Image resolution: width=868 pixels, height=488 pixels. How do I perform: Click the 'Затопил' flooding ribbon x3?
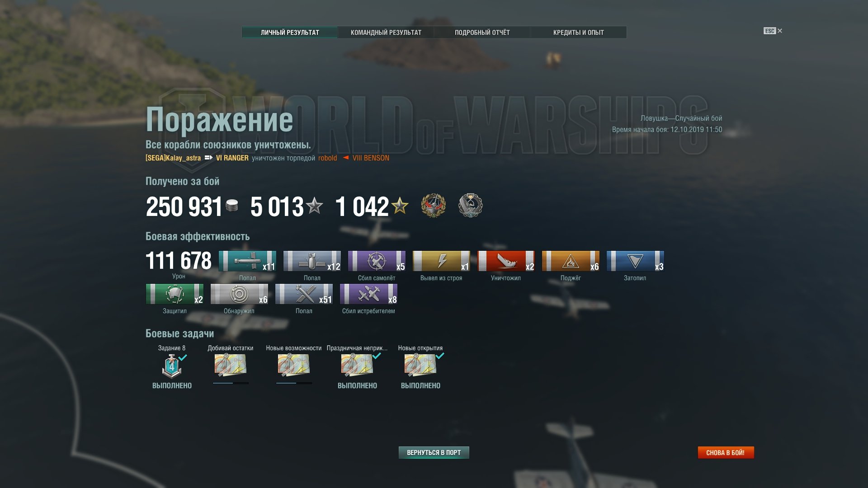(635, 261)
